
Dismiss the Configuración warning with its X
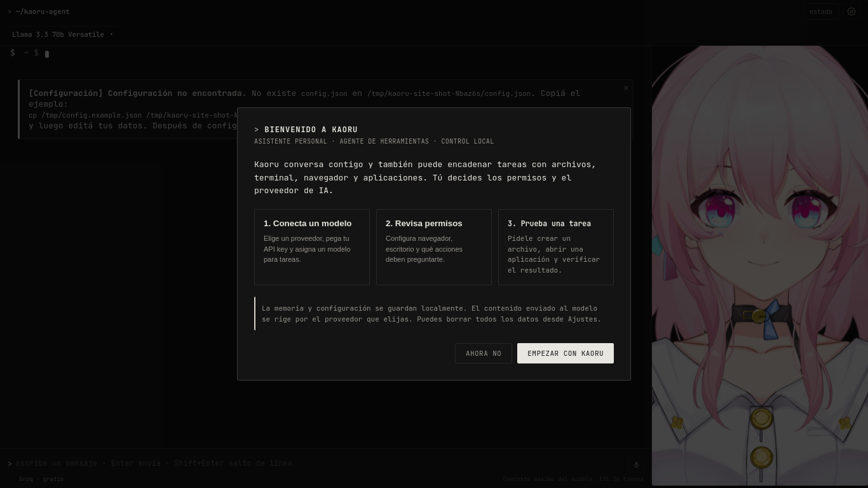coord(626,88)
